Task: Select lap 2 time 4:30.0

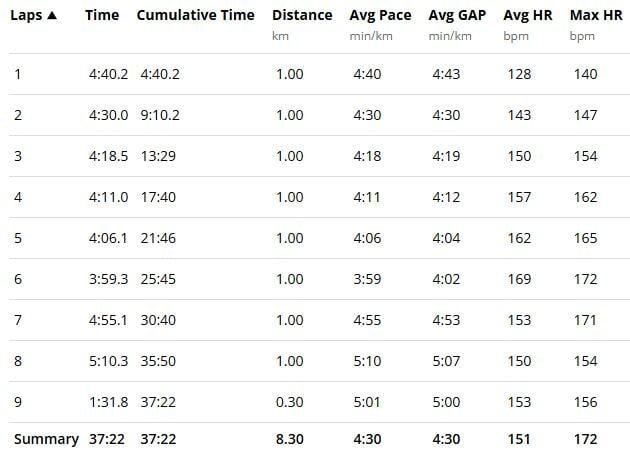Action: (107, 115)
